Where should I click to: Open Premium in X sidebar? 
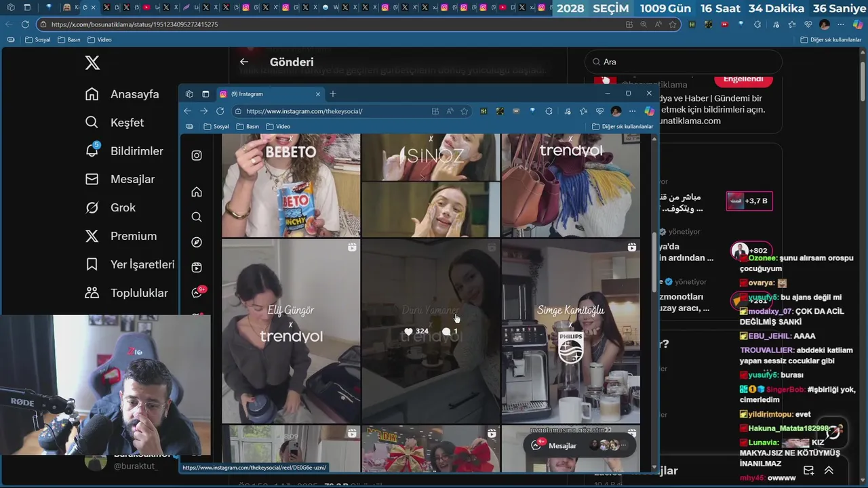[x=121, y=237]
